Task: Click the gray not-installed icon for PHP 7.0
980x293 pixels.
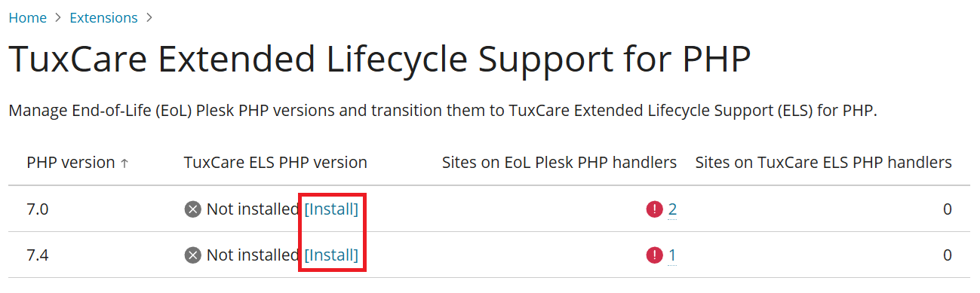Action: coord(192,209)
